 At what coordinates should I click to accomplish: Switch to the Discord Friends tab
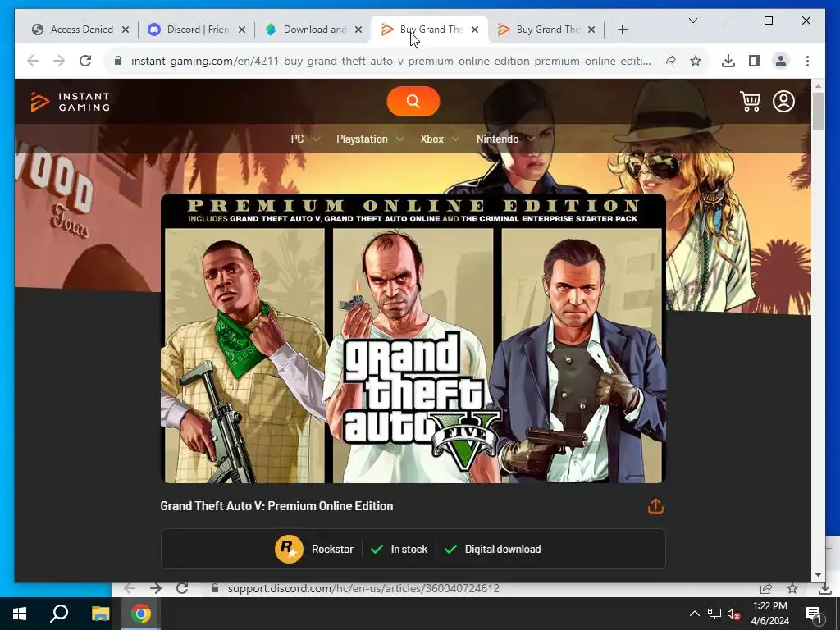coord(197,30)
